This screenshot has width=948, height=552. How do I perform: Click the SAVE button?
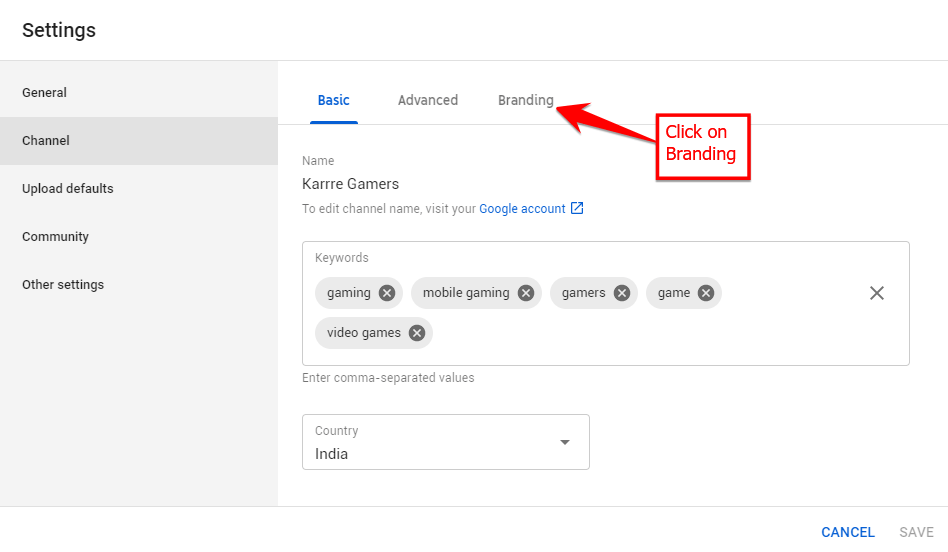916,532
